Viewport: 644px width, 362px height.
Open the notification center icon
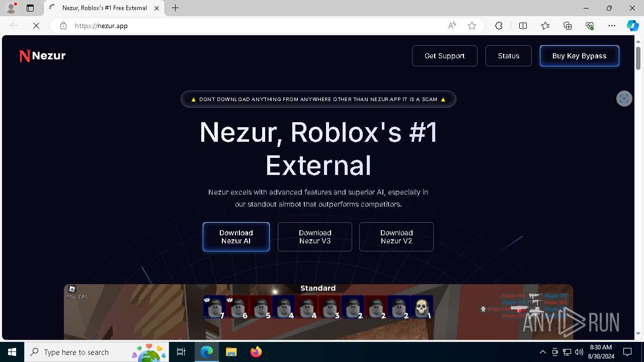pyautogui.click(x=627, y=352)
